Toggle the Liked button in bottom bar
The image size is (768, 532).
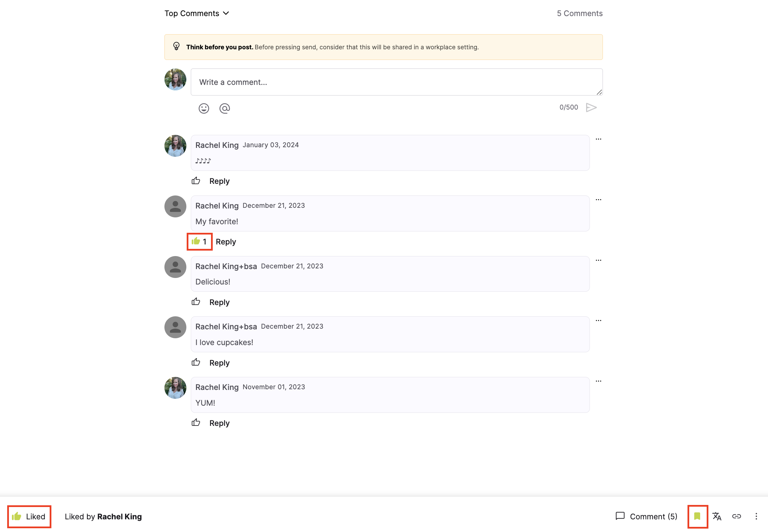[x=29, y=517]
